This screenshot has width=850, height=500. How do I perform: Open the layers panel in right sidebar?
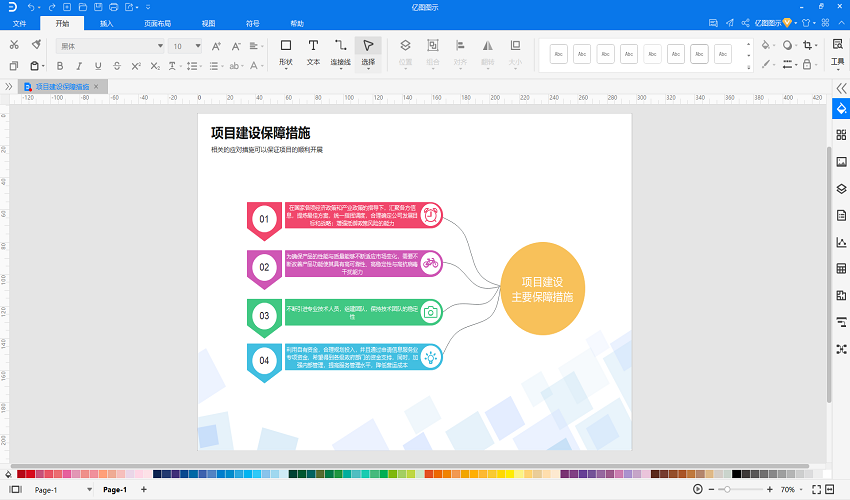click(841, 189)
